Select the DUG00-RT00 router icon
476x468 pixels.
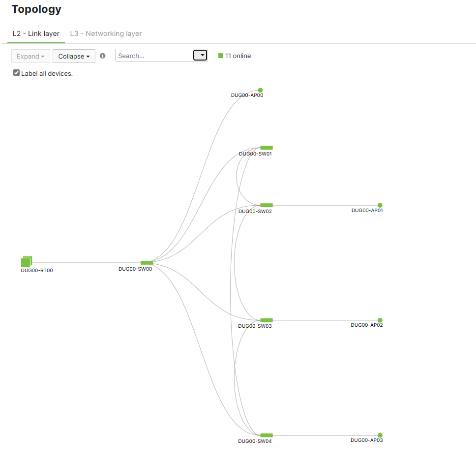tap(27, 261)
